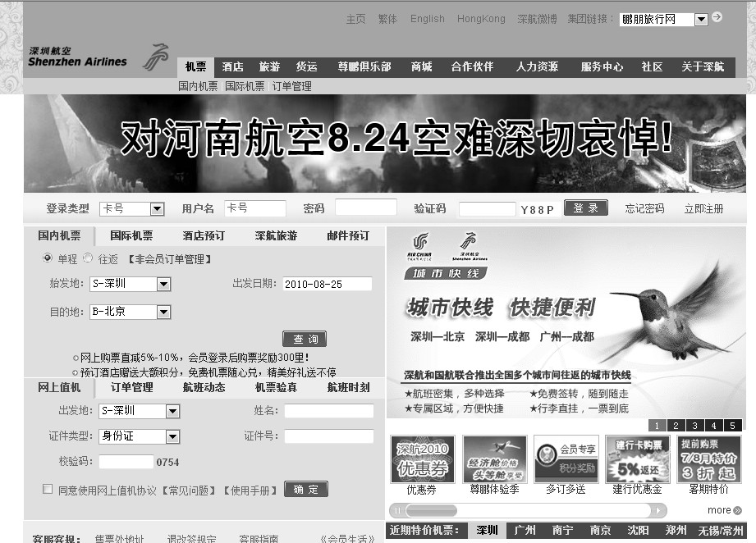Switch to the 酒店预订 tab
Screen dimensions: 756x543
click(x=204, y=235)
